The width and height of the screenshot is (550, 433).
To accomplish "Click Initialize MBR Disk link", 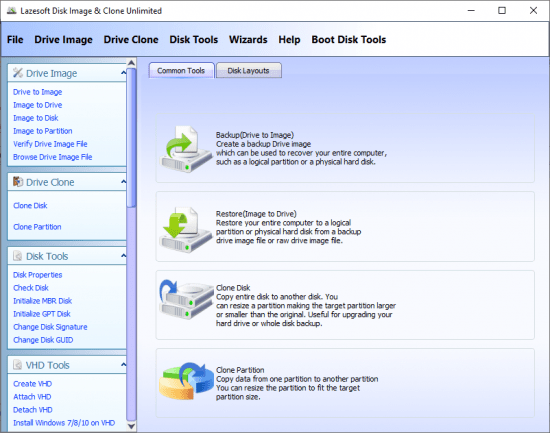I will coord(42,301).
